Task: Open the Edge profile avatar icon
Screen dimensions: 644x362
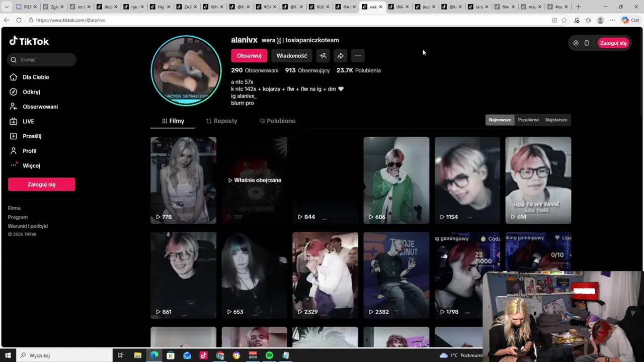Action: [600, 20]
